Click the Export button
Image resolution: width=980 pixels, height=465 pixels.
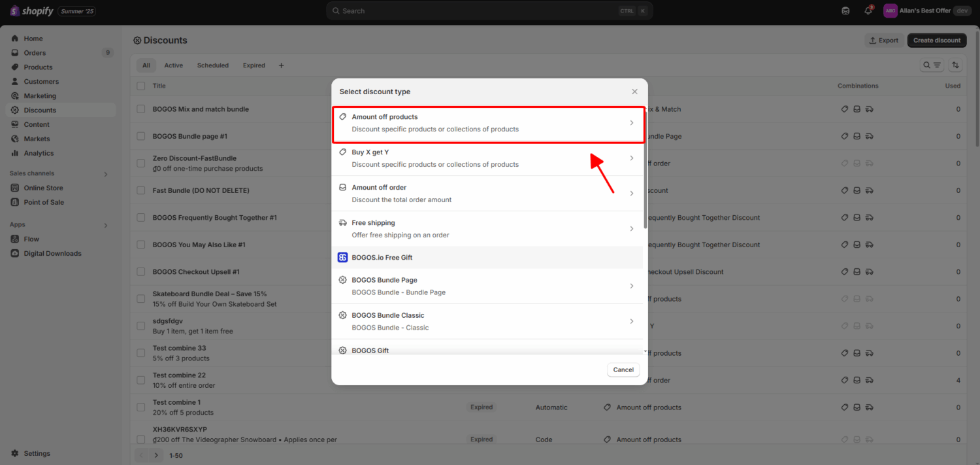[x=885, y=41]
